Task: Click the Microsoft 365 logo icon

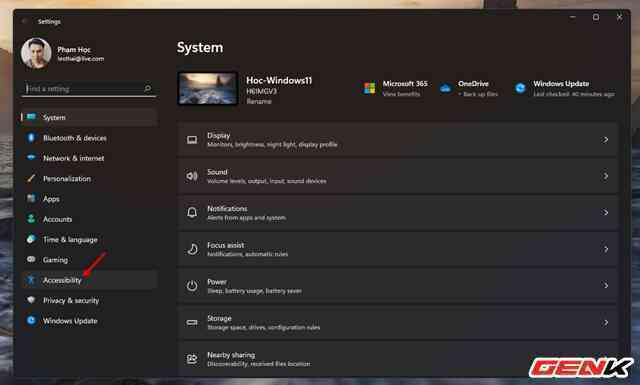Action: [x=369, y=88]
